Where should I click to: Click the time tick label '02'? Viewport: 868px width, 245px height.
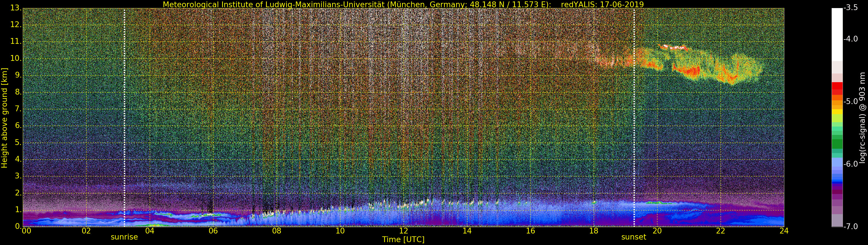point(86,231)
